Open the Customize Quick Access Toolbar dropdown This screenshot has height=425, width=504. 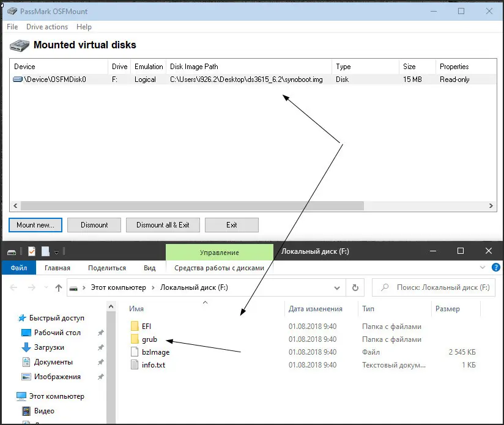click(56, 252)
